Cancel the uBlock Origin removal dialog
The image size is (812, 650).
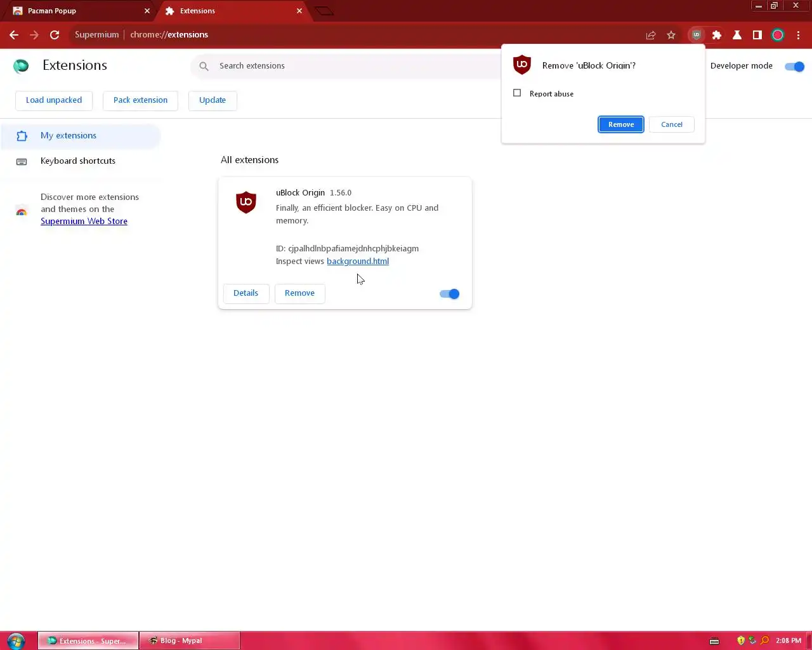[x=672, y=124]
